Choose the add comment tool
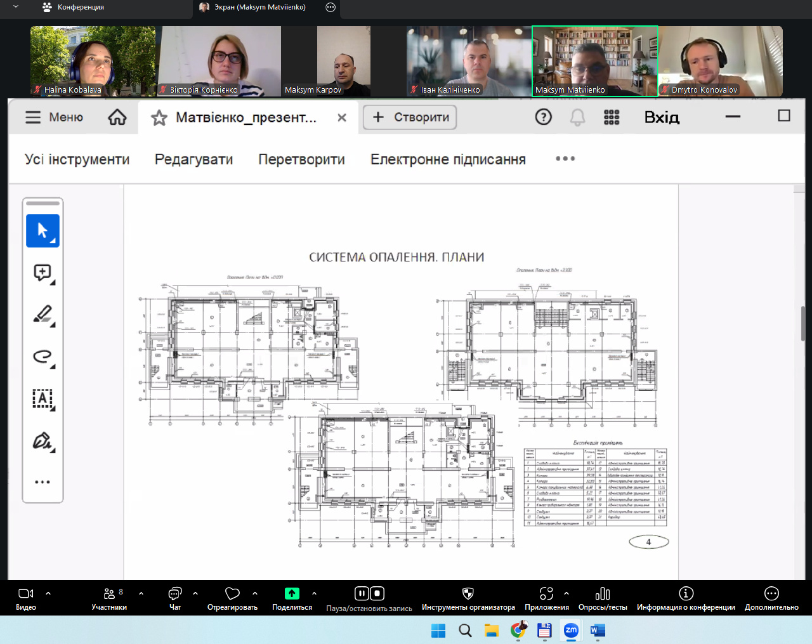 coord(43,273)
